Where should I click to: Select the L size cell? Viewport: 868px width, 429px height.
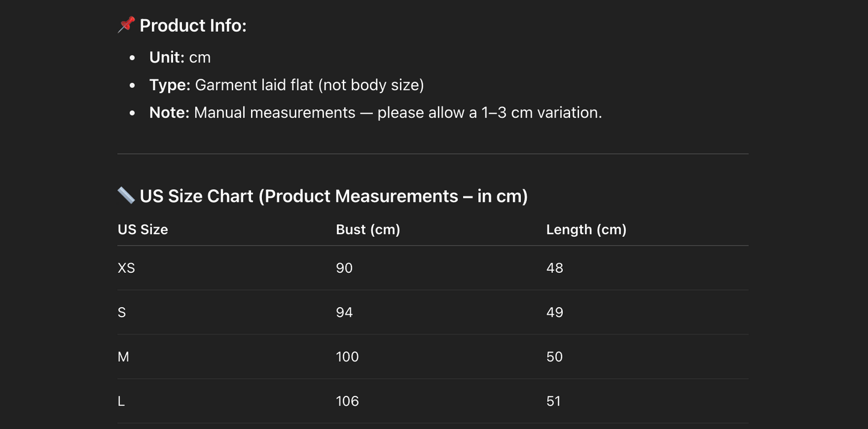point(121,401)
